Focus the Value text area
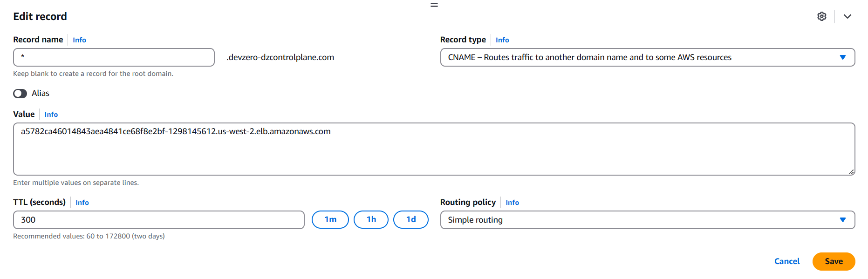Viewport: 868px width, 279px height. pyautogui.click(x=433, y=149)
